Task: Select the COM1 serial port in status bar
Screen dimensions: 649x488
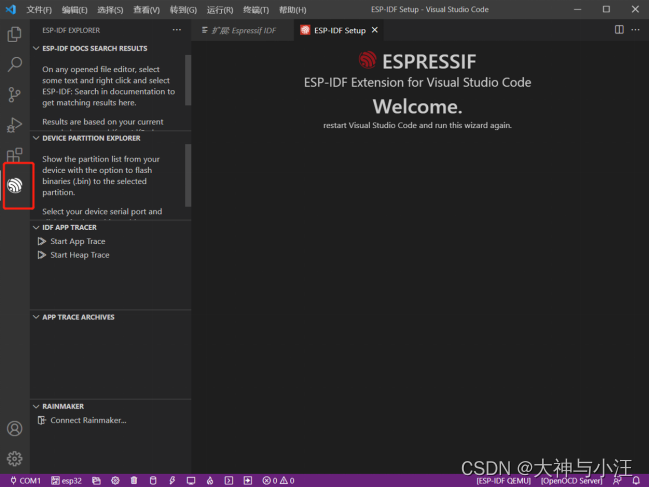Action: [25, 481]
